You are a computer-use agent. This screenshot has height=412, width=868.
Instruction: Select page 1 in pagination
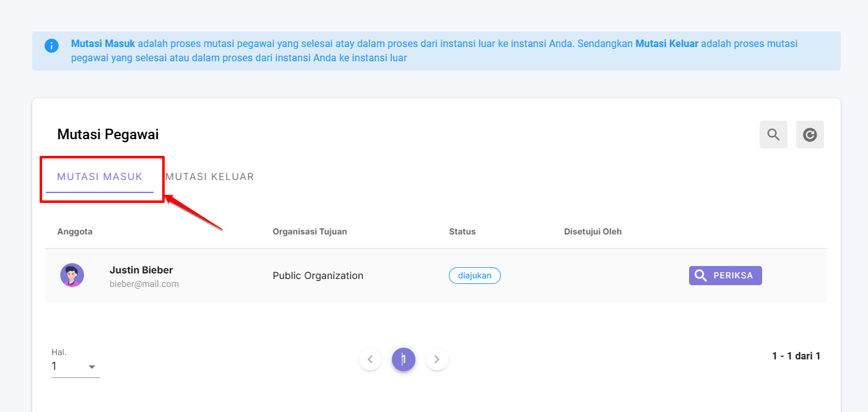point(404,359)
